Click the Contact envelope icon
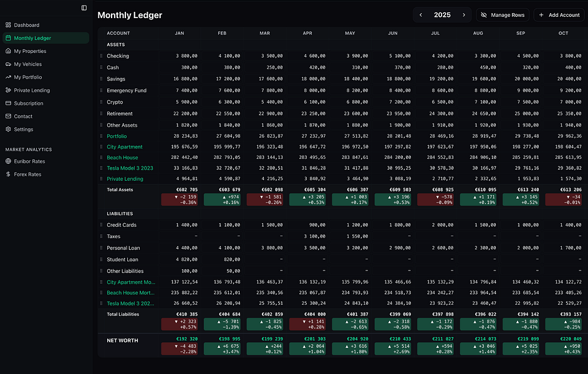Screen dimensions: 588x374 coord(8,116)
